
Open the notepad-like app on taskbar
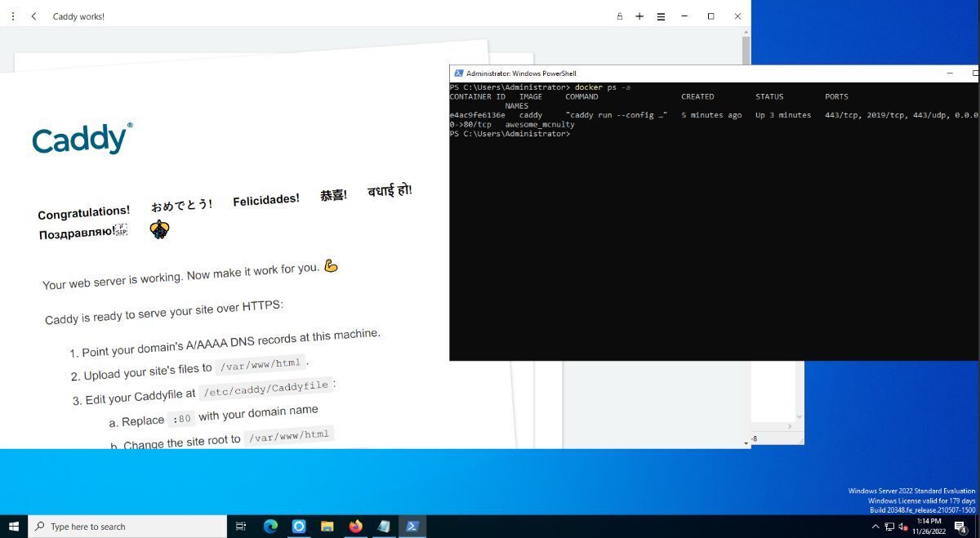tap(384, 527)
